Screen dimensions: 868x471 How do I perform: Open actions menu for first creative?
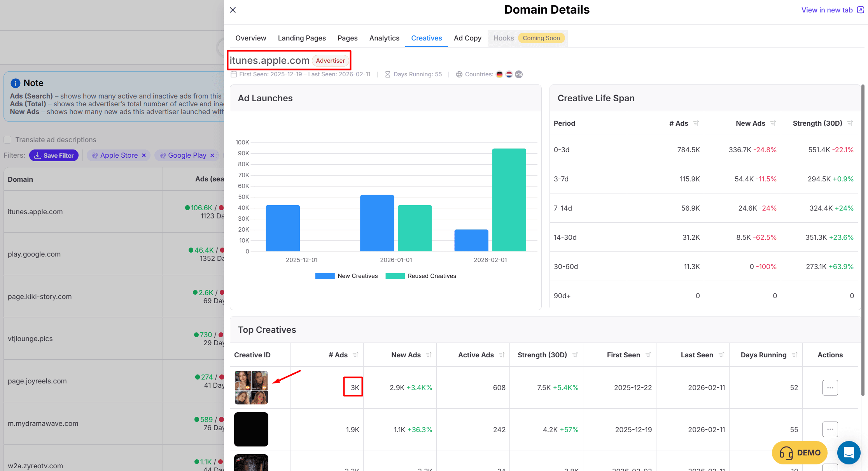tap(830, 388)
